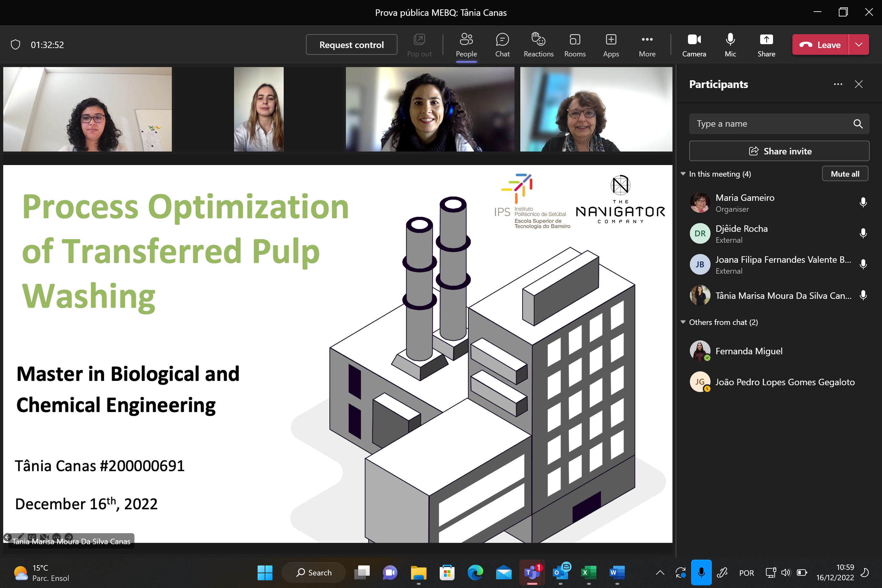Viewport: 882px width, 588px height.
Task: Open the Apps panel
Action: pyautogui.click(x=611, y=44)
